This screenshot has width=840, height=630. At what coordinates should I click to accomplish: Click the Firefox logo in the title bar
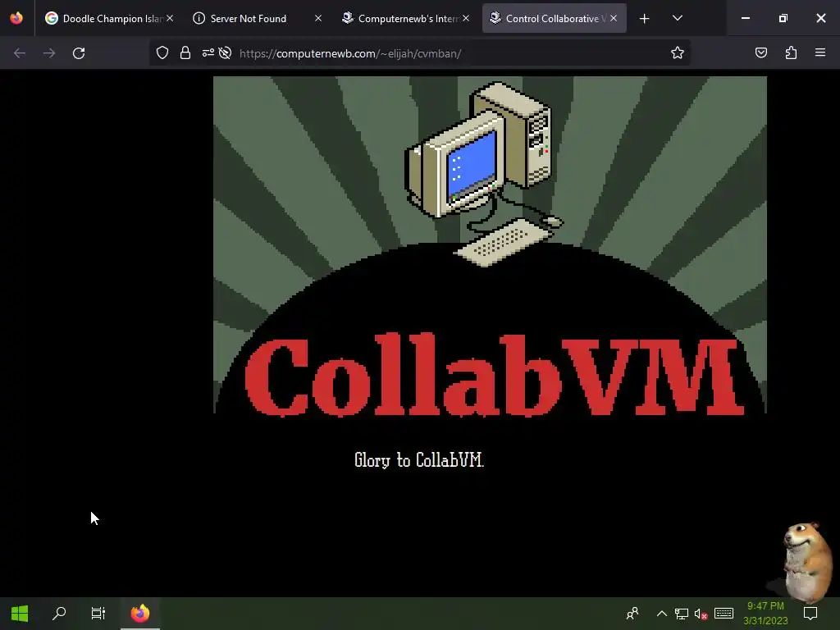[x=16, y=18]
